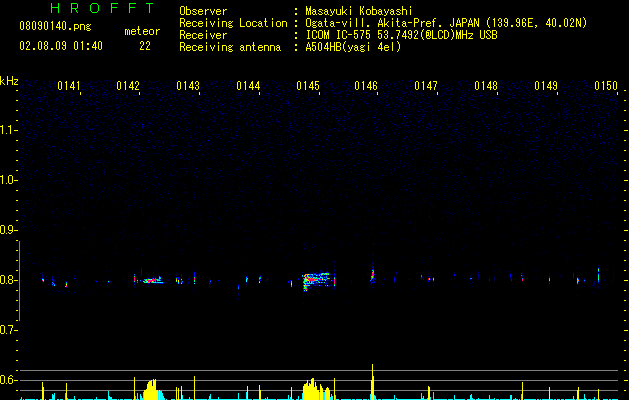The image size is (629, 400).
Task: Click the Receiving antenna label
Action: tap(230, 47)
